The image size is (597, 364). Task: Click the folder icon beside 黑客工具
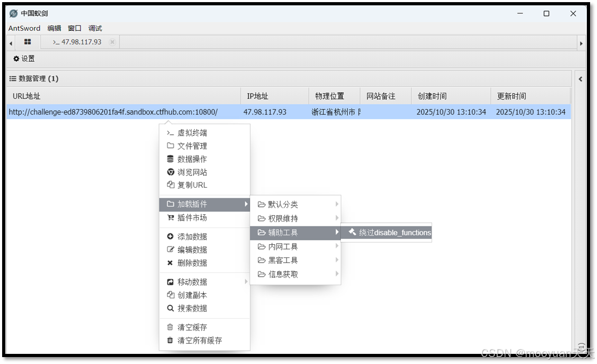coord(261,261)
